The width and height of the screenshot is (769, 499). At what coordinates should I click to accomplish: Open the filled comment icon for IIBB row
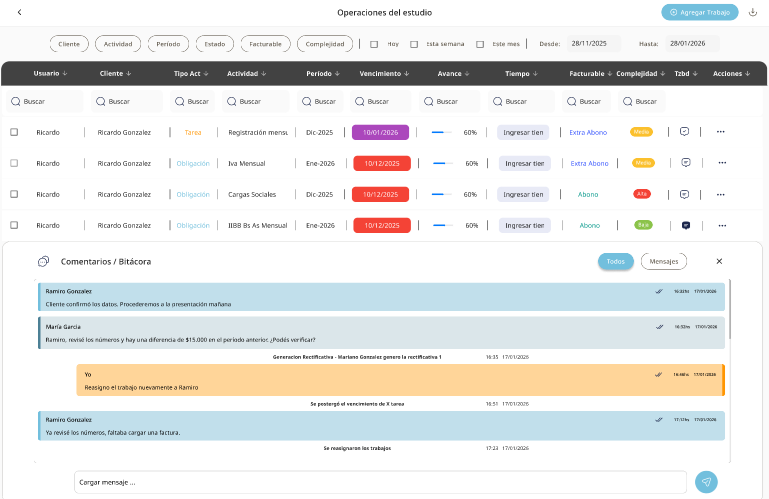(x=686, y=225)
